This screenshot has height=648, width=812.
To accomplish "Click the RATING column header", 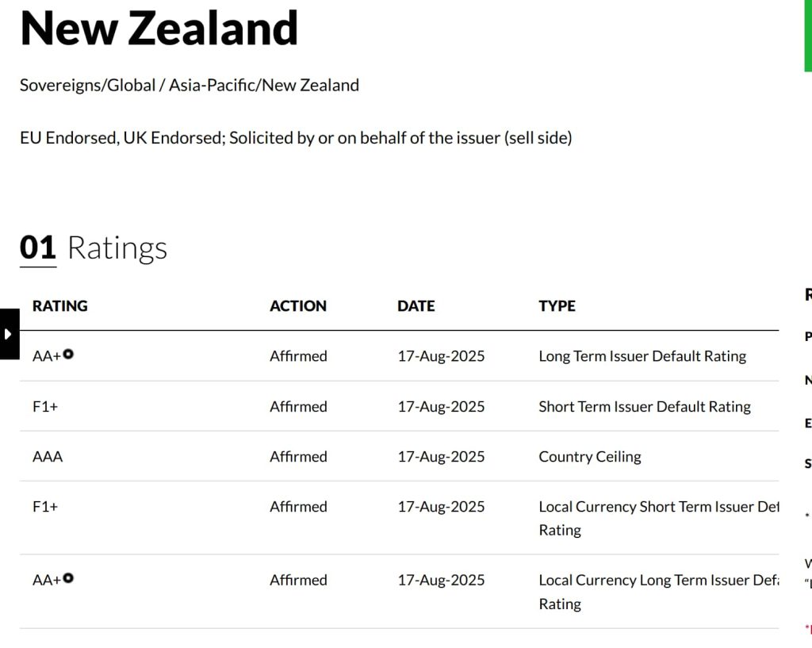I will point(60,306).
